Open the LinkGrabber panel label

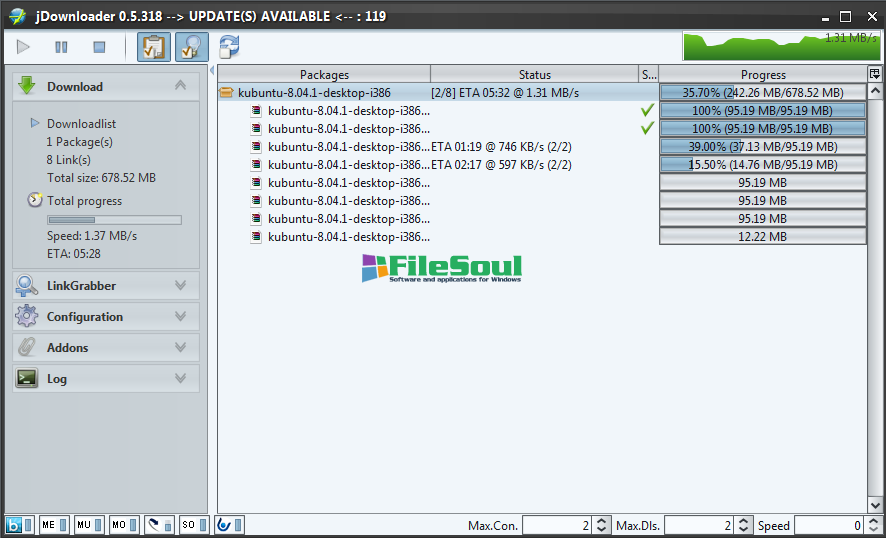(x=81, y=286)
